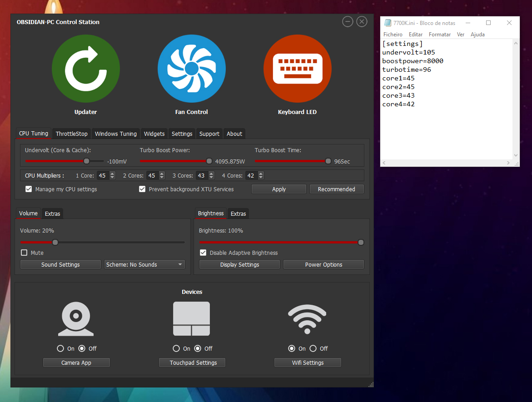Click the 1 Core multiplier value field
Viewport: 532px width, 402px height.
point(103,175)
